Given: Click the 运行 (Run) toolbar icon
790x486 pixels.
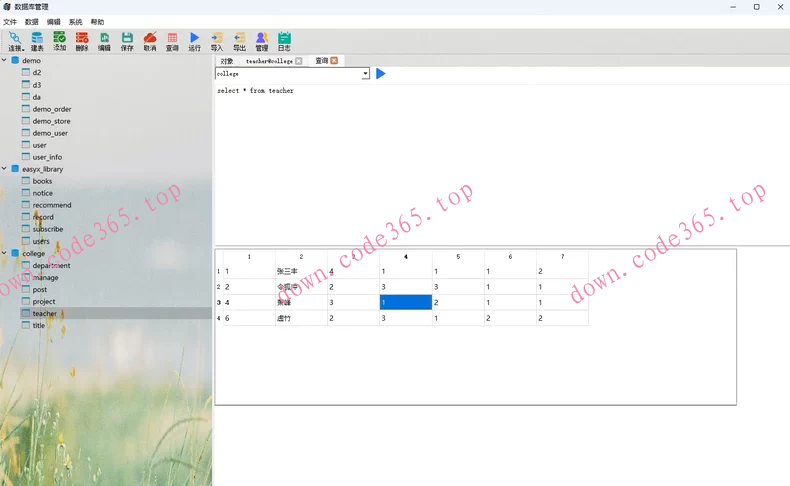Looking at the screenshot, I should (x=194, y=41).
